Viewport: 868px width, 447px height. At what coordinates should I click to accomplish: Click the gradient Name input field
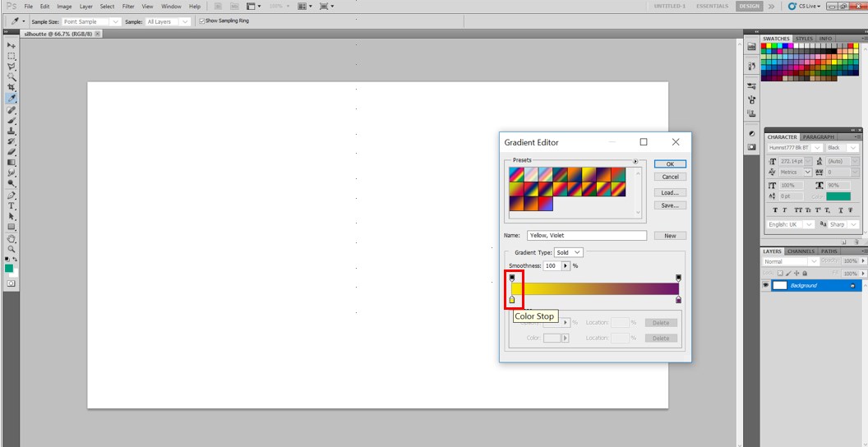tap(587, 236)
